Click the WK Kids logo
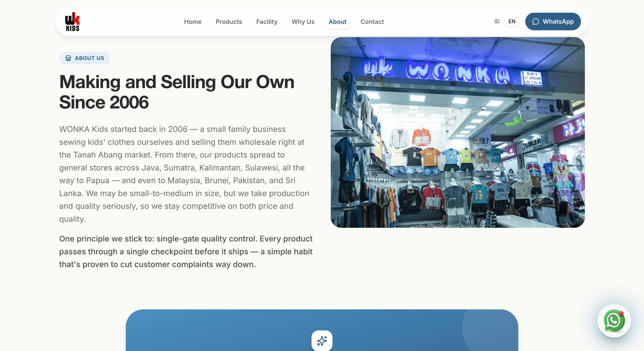The width and height of the screenshot is (644, 351). pos(72,22)
